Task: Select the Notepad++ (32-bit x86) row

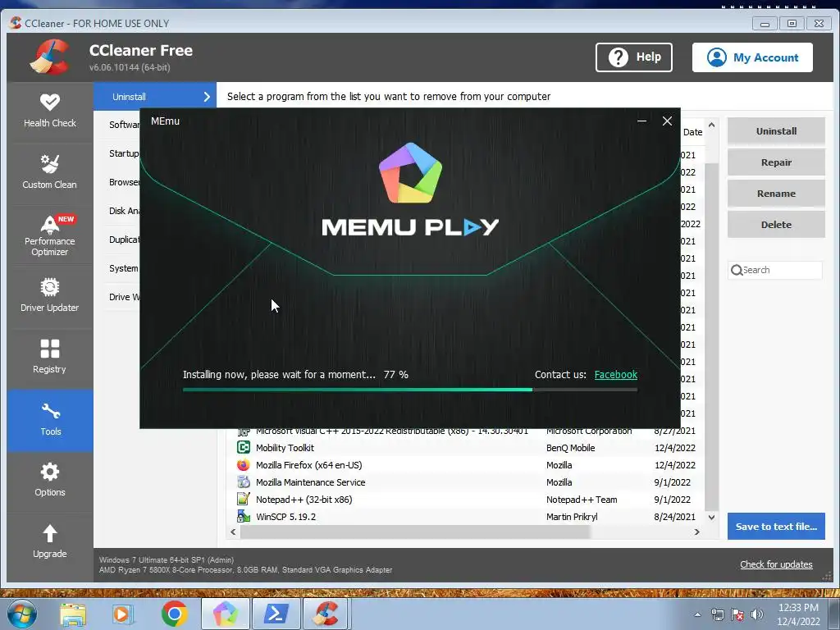Action: 465,499
